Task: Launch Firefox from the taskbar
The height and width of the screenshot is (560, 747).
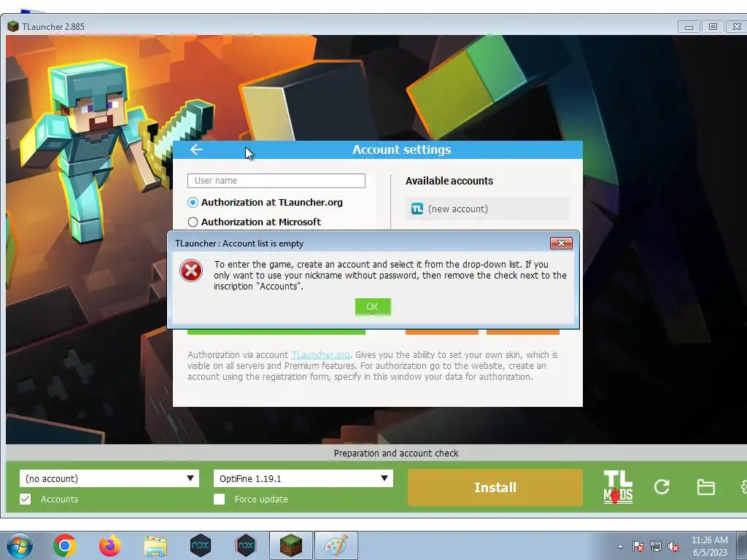Action: pos(110,545)
